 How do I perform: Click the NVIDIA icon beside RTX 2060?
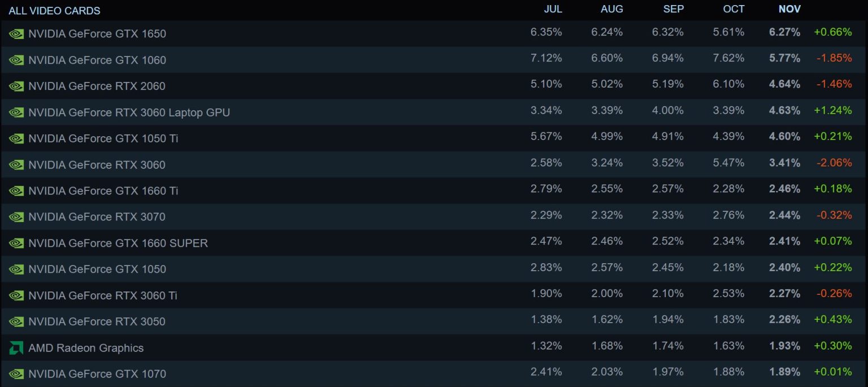pyautogui.click(x=16, y=86)
